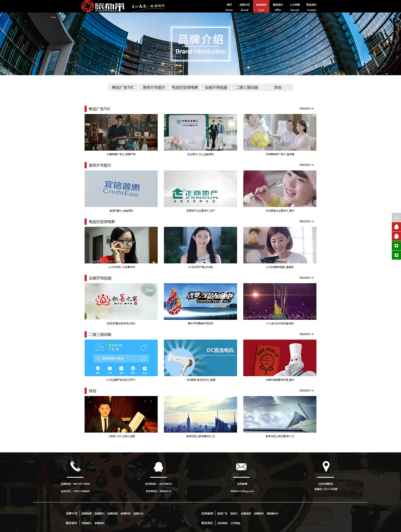This screenshot has width=401, height=532.
Task: Expand more in the 宣传片专题片 section
Action: coord(306,165)
